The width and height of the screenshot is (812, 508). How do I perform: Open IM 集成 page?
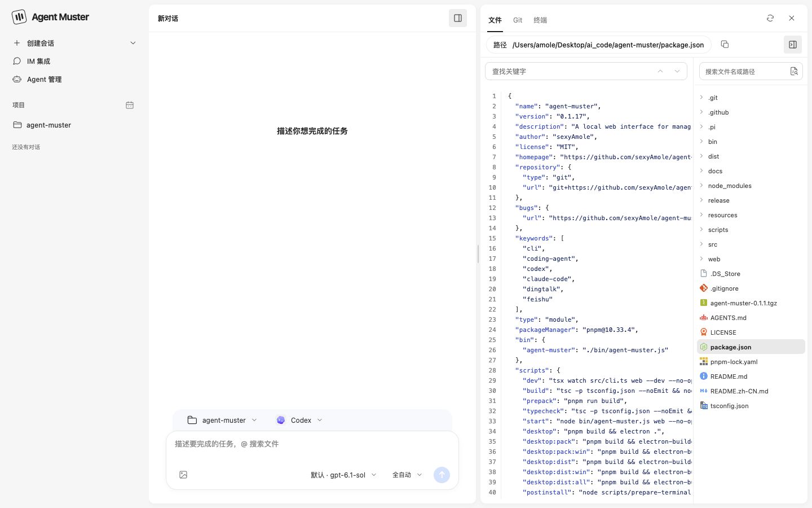coord(74,61)
